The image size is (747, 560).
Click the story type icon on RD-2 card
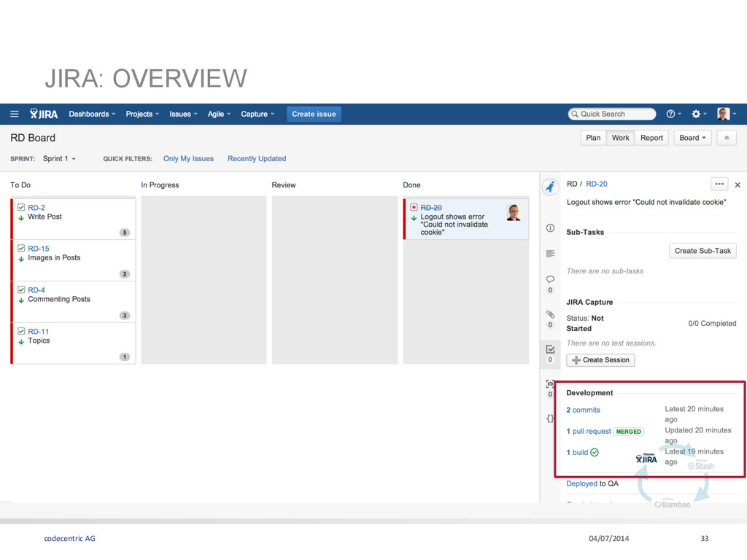coord(21,208)
